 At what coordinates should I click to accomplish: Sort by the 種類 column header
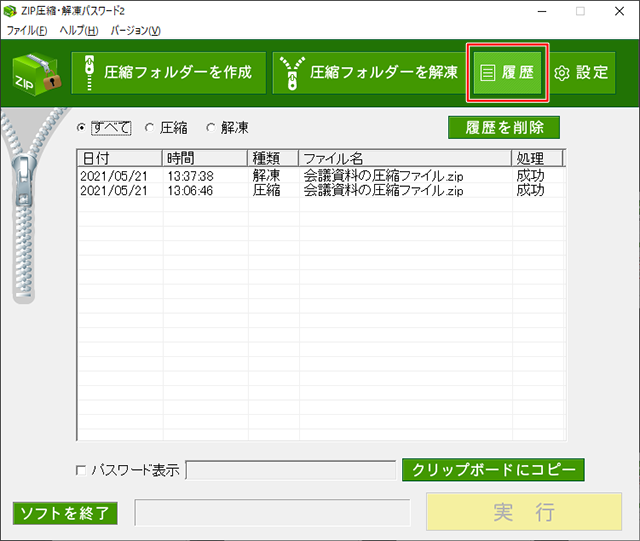[273, 158]
